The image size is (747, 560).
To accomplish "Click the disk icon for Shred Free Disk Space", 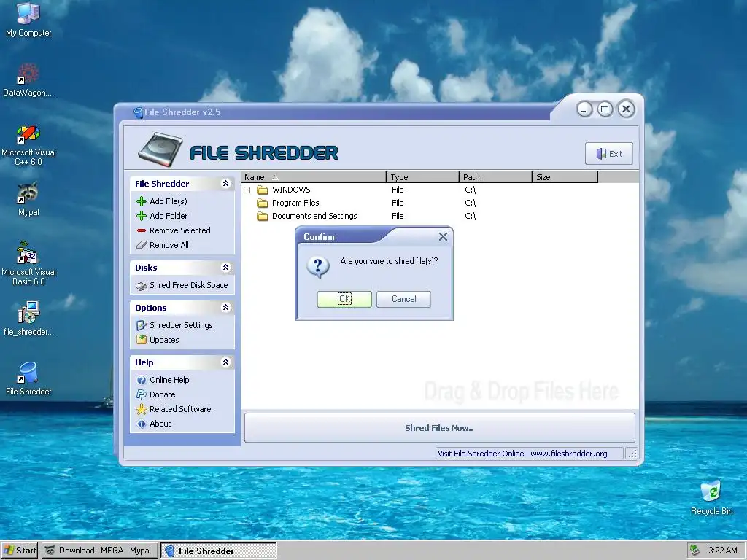I will pyautogui.click(x=141, y=286).
